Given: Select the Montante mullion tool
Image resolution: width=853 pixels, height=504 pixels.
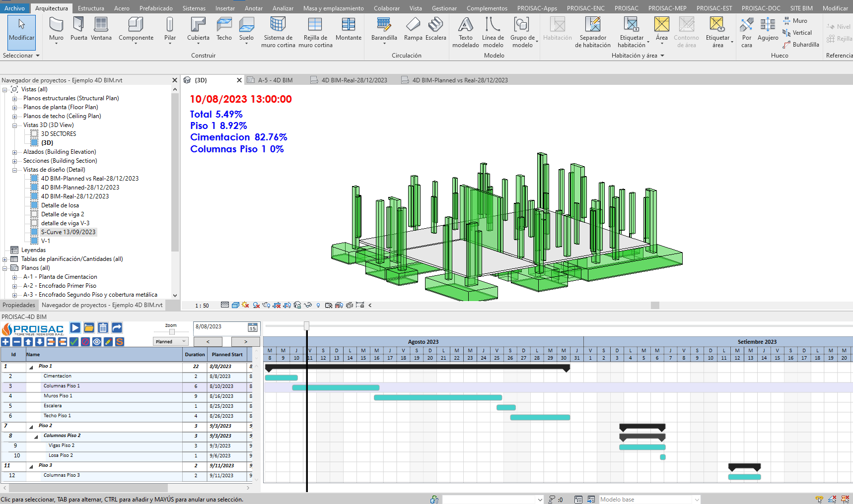Looking at the screenshot, I should (349, 29).
